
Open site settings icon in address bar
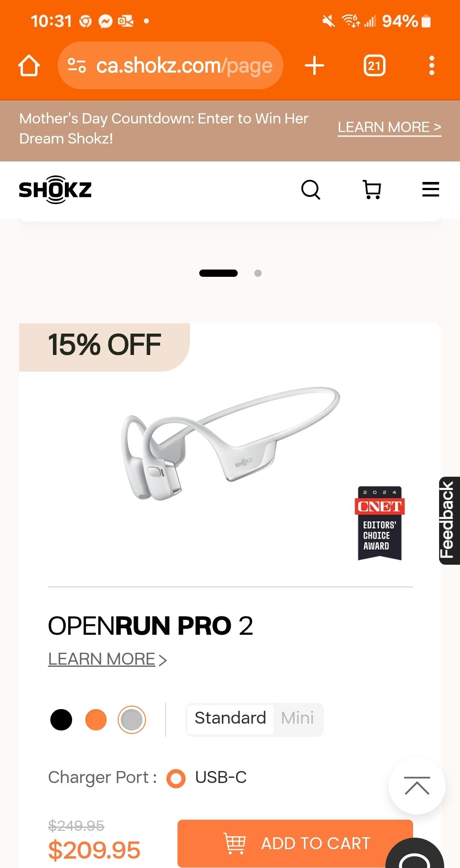click(x=77, y=65)
